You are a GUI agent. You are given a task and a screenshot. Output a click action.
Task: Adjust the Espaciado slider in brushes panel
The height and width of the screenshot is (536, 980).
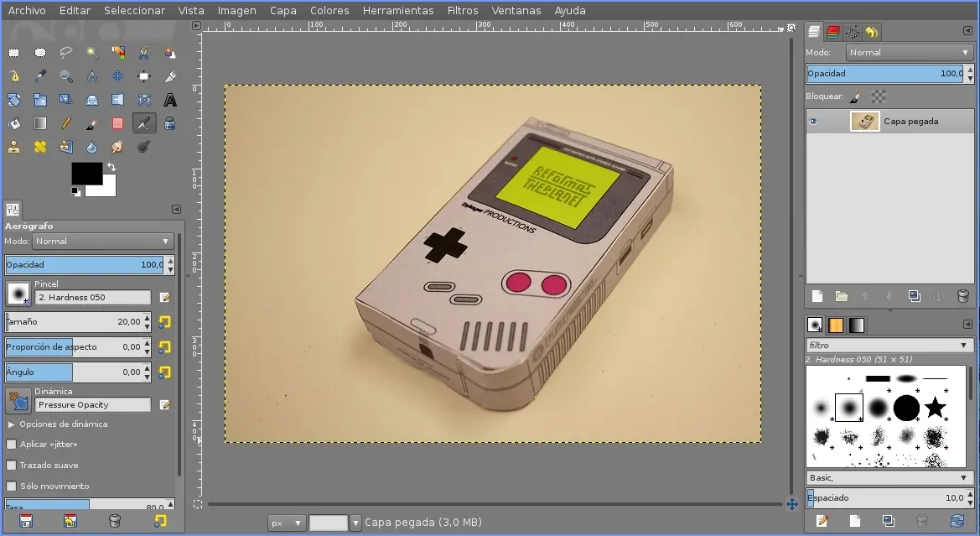pyautogui.click(x=886, y=498)
